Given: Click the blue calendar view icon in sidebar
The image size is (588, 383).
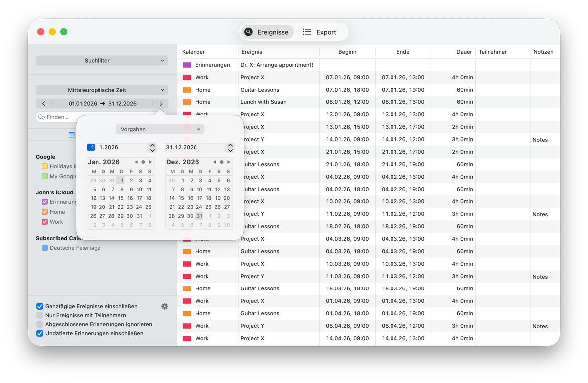Looking at the screenshot, I should (x=71, y=135).
